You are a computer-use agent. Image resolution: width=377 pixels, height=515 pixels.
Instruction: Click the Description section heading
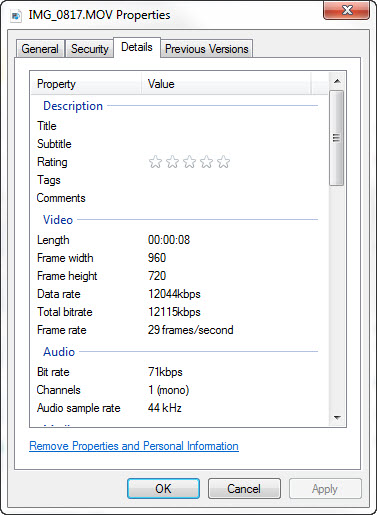tap(73, 106)
